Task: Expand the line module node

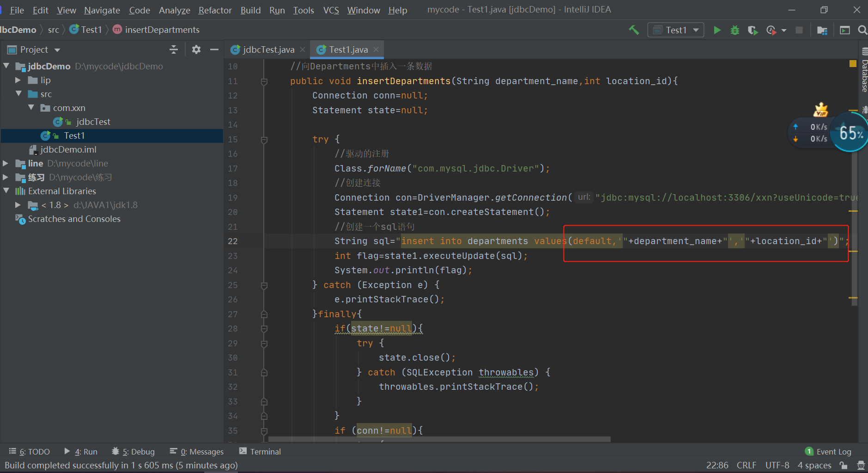Action: click(x=6, y=163)
